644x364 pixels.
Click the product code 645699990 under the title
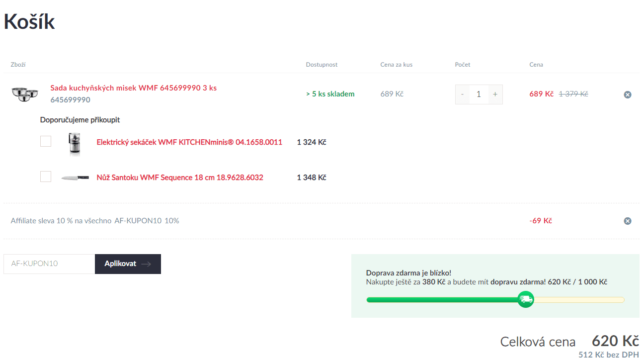[x=70, y=100]
